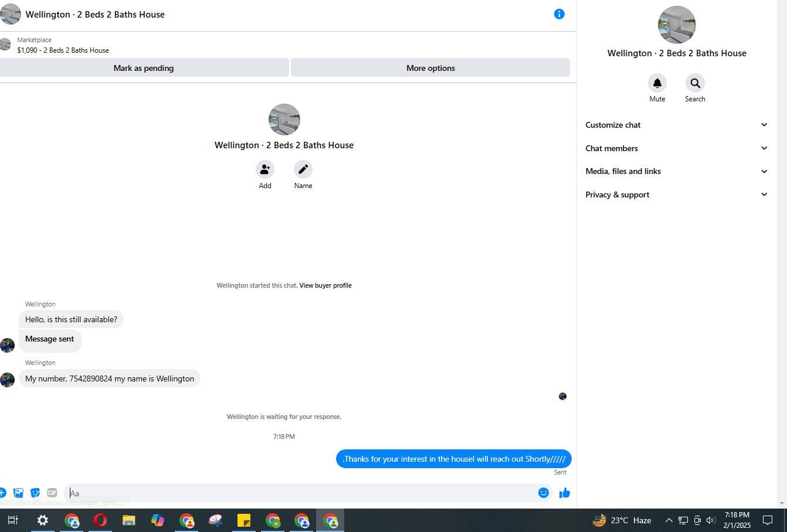Open conversation information icon in chat header

click(559, 14)
